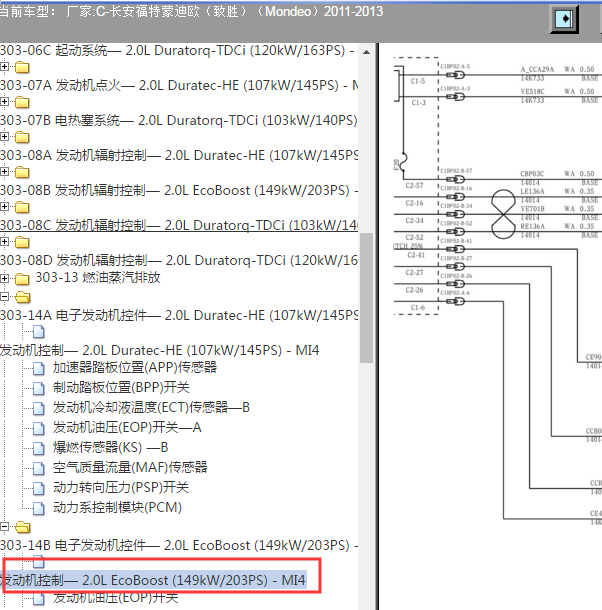Click the arrow button at top right
Screen dimensions: 602x610
tap(564, 19)
